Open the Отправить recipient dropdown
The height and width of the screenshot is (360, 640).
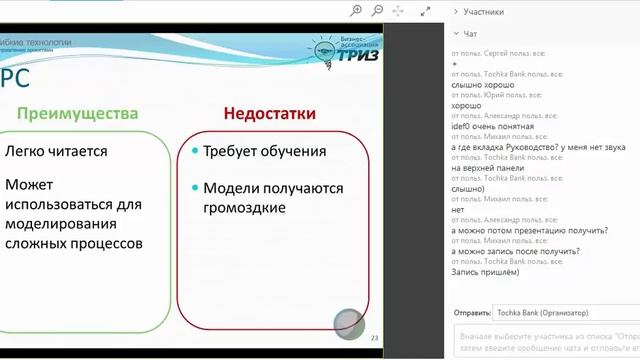point(566,313)
